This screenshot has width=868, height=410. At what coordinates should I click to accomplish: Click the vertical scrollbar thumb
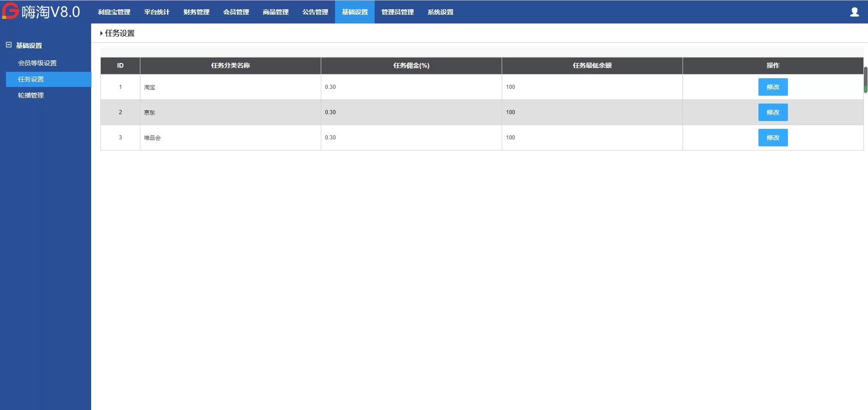click(x=865, y=80)
